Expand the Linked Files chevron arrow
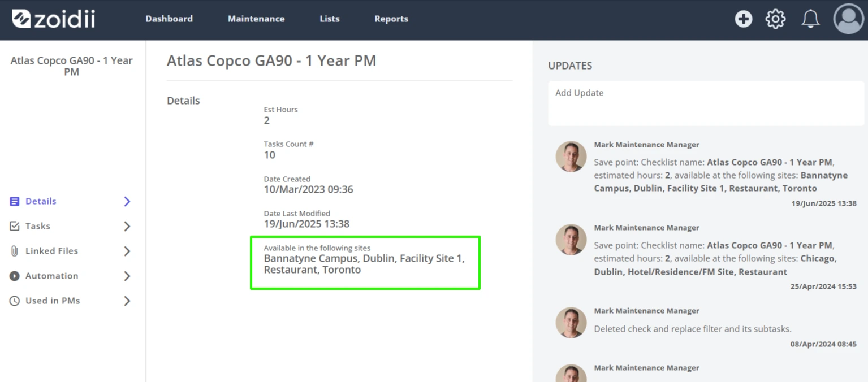The image size is (868, 382). 127,251
